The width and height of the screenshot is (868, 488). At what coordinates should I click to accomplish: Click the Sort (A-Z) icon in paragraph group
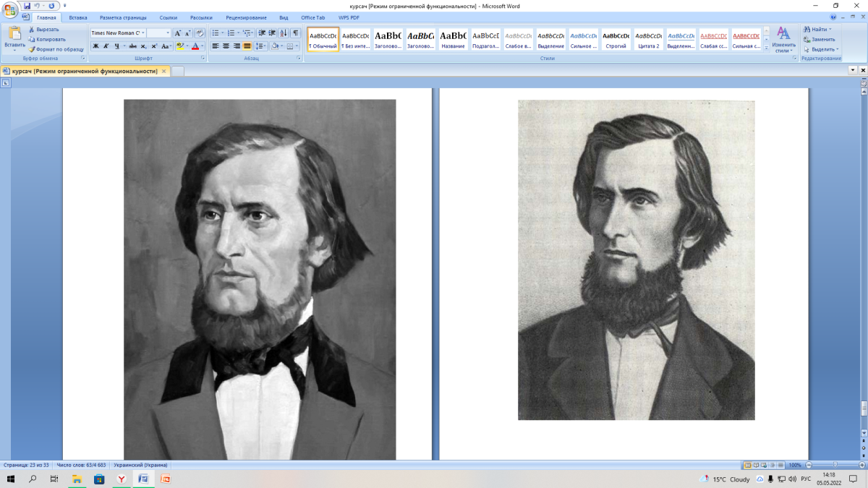[284, 33]
